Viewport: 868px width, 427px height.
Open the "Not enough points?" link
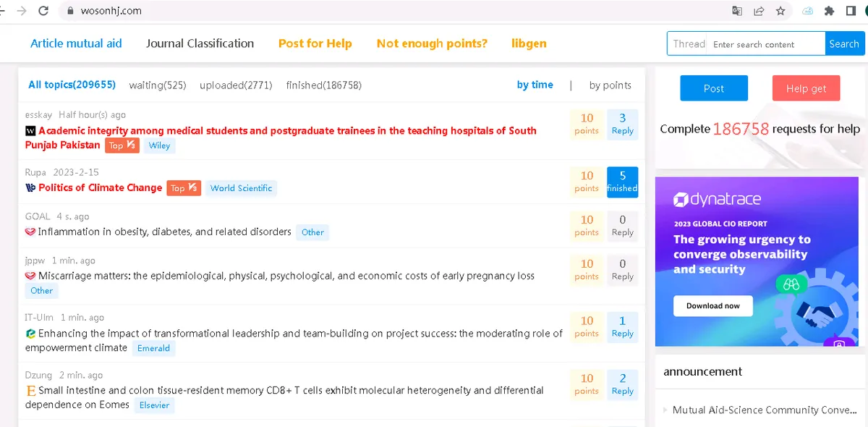pyautogui.click(x=432, y=43)
